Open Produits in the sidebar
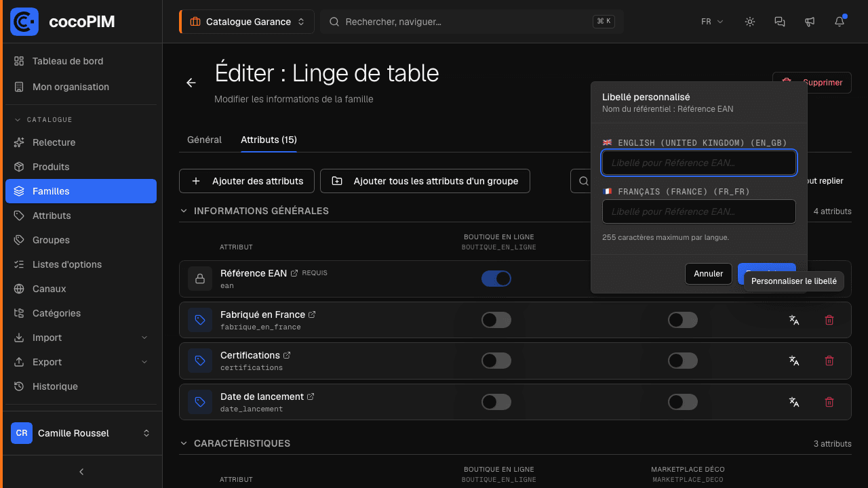 [81, 167]
